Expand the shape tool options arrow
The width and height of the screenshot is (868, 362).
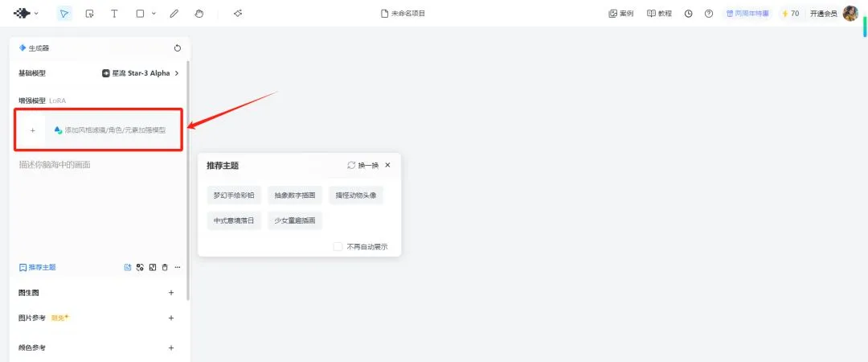point(154,14)
